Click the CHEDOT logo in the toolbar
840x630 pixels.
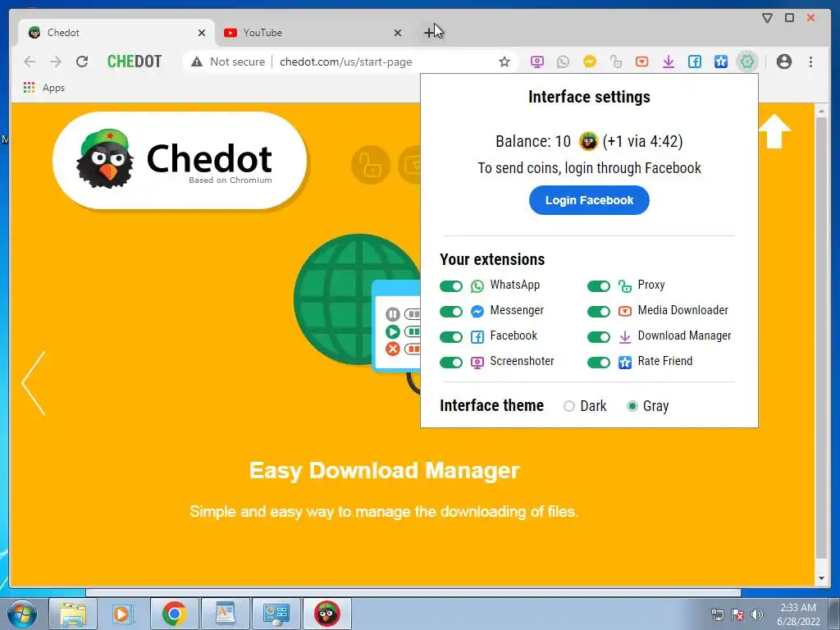coord(135,62)
